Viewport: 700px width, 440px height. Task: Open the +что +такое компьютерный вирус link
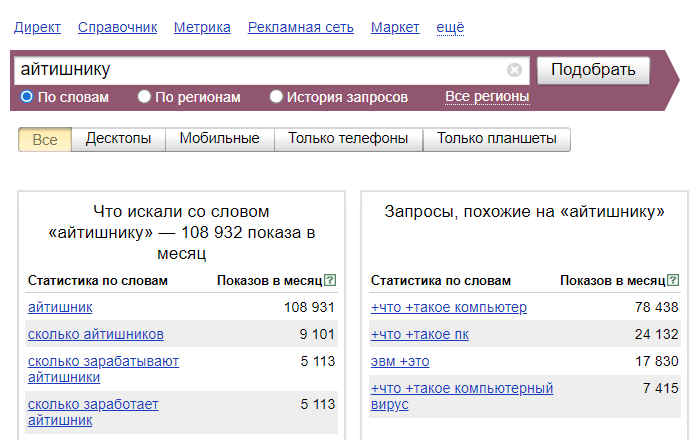(x=462, y=396)
